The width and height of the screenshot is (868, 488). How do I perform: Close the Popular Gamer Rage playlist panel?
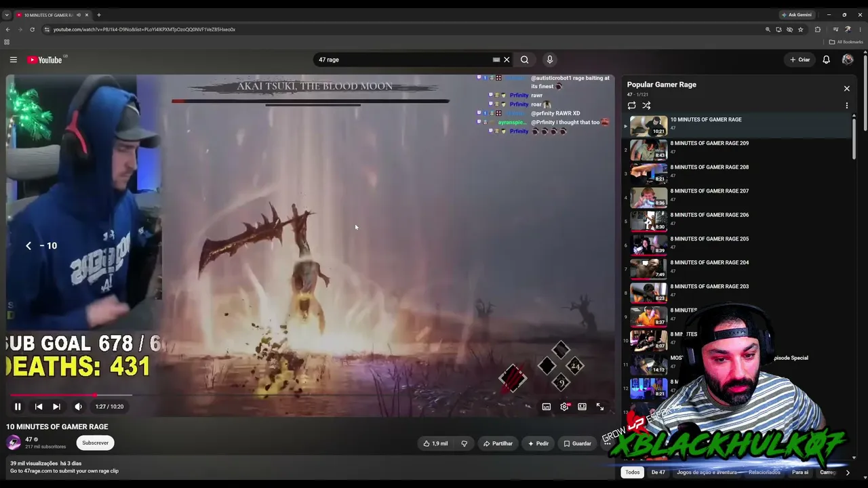[846, 89]
